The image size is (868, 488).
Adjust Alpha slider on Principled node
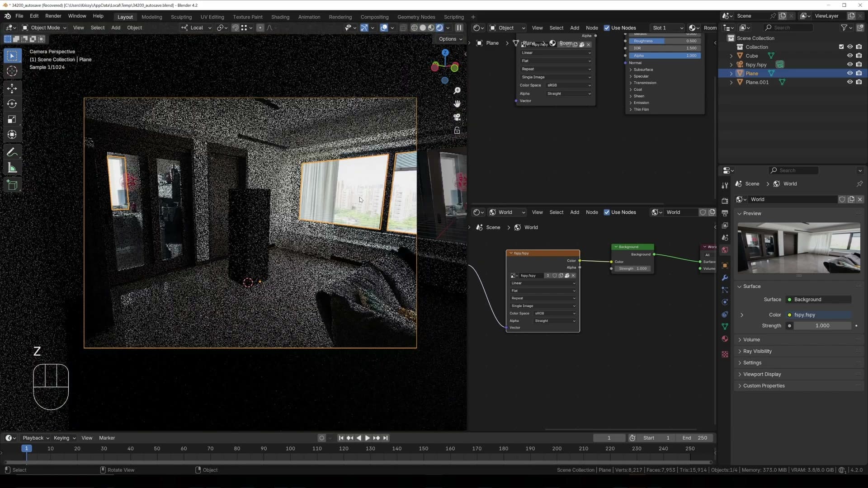[665, 56]
